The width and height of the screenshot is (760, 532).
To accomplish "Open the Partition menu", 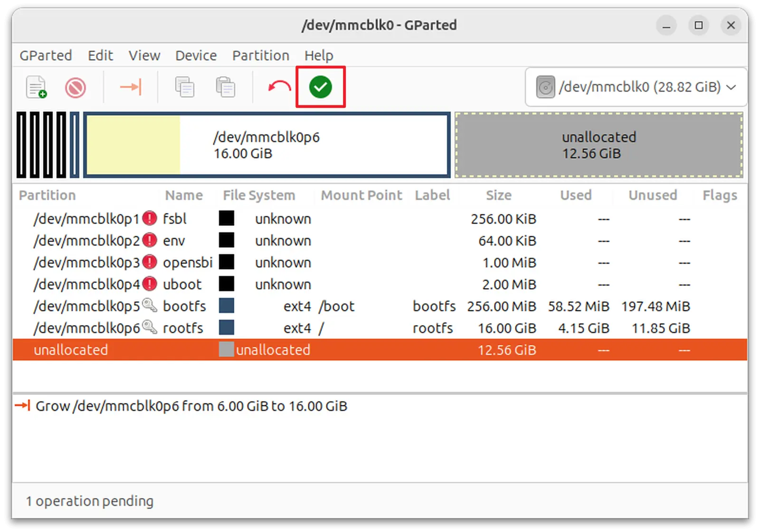I will click(x=261, y=56).
